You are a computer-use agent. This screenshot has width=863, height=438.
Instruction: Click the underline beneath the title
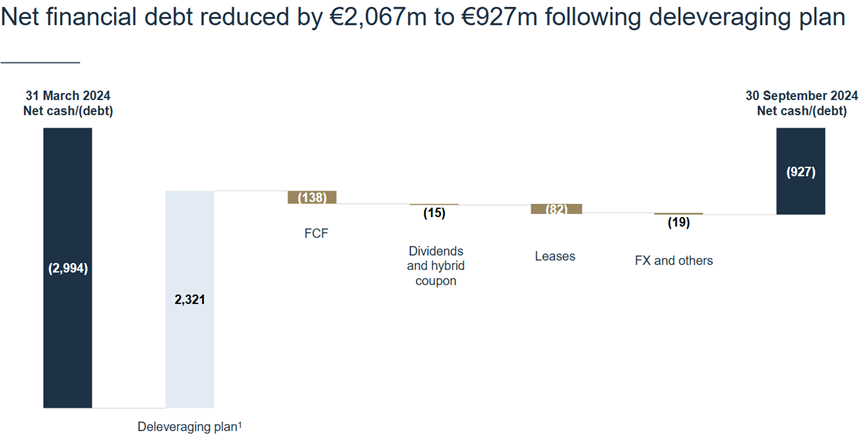coord(40,63)
